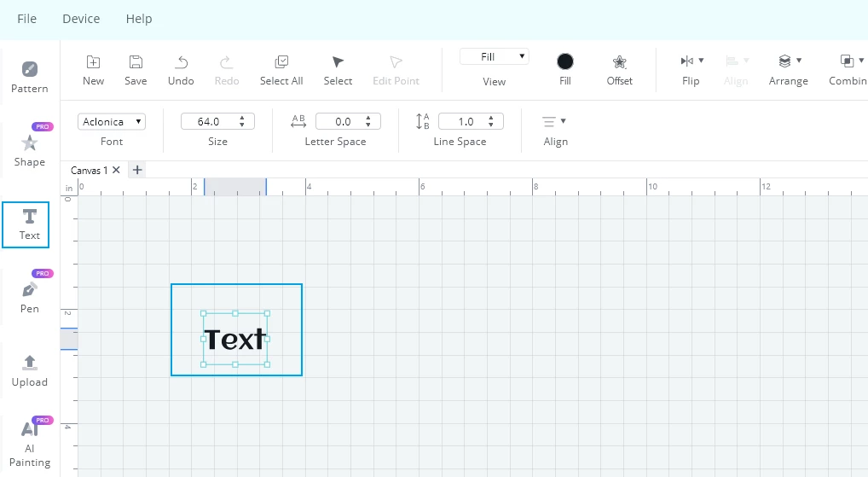
Task: Click the Arrange layers icon
Action: point(784,61)
